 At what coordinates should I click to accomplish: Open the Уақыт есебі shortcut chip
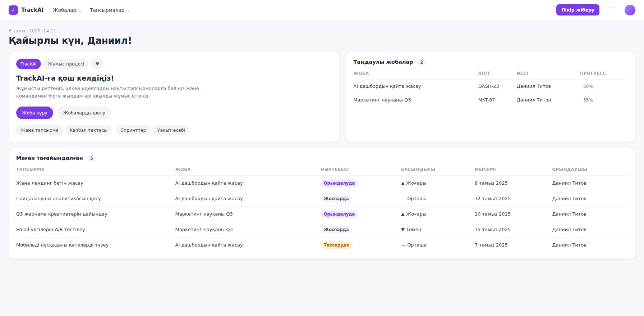[171, 130]
